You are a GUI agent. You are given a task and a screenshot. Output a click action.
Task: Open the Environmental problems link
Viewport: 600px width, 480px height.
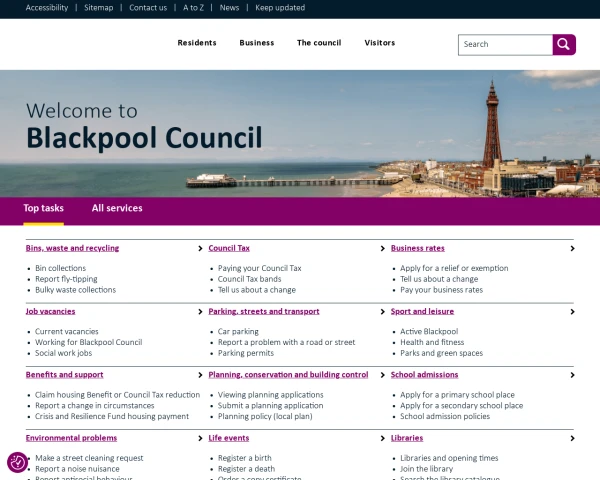[72, 438]
